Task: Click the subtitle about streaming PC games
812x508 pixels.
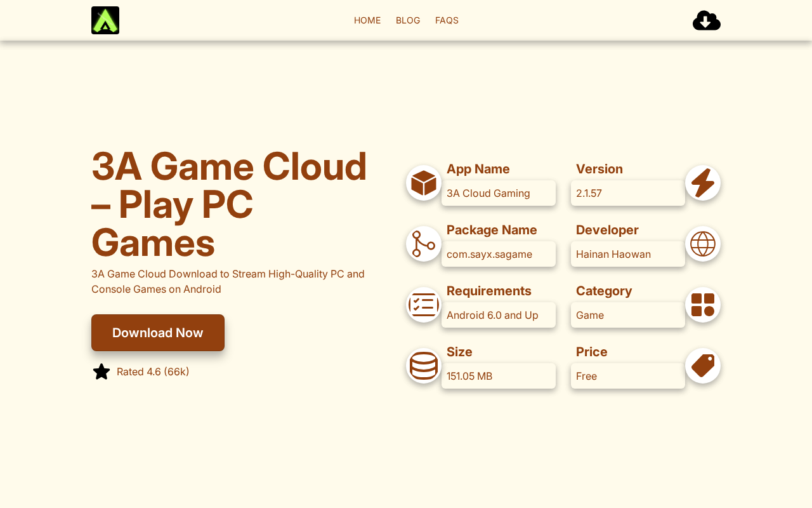Action: click(x=228, y=282)
